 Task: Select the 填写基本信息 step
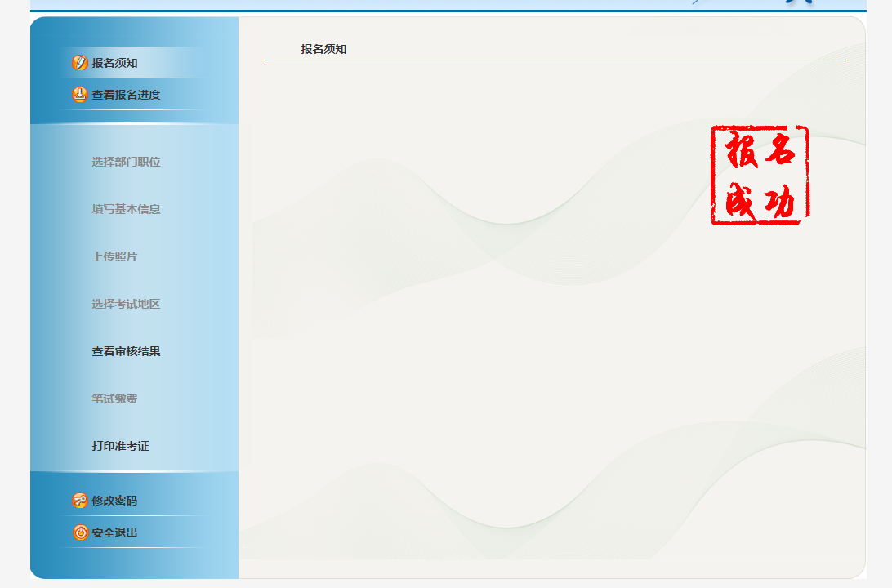[126, 209]
